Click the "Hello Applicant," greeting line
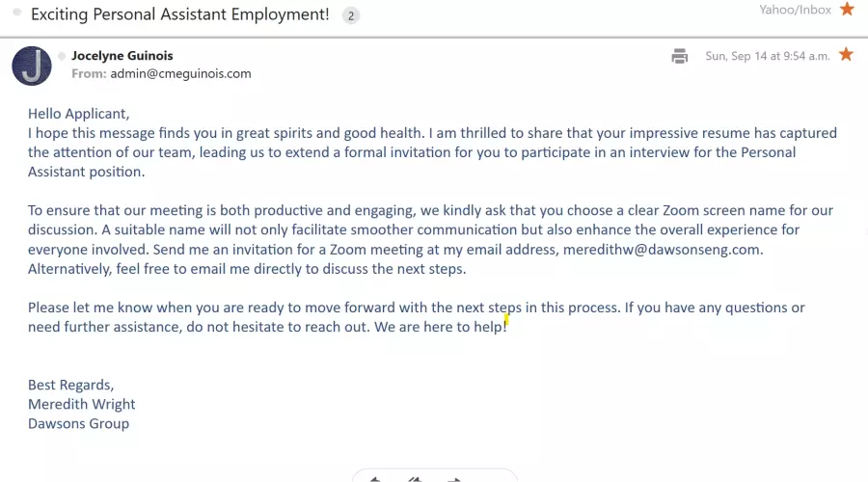 pyautogui.click(x=78, y=113)
